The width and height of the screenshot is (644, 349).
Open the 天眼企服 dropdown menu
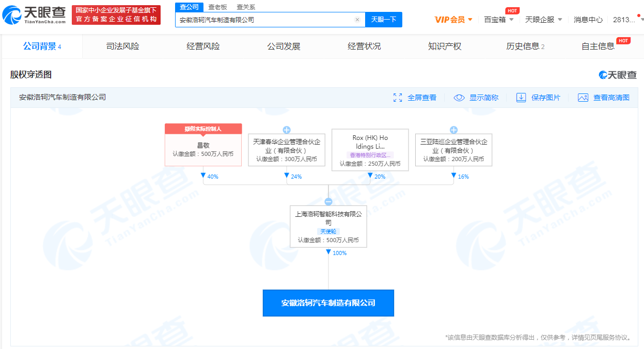(x=544, y=20)
